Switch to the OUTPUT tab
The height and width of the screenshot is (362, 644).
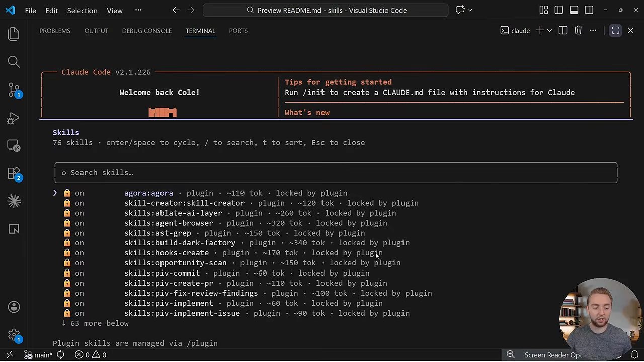pos(96,31)
